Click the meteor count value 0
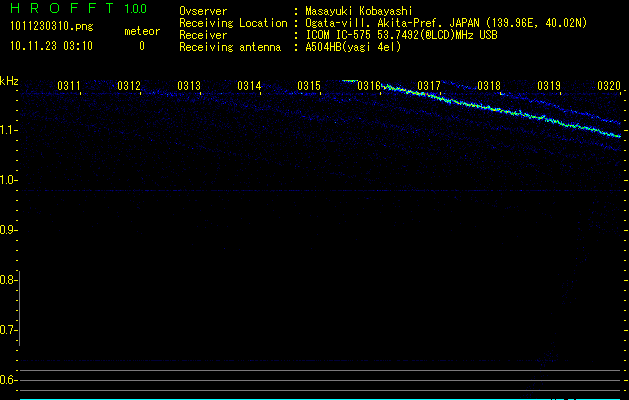The image size is (629, 400). pyautogui.click(x=142, y=46)
